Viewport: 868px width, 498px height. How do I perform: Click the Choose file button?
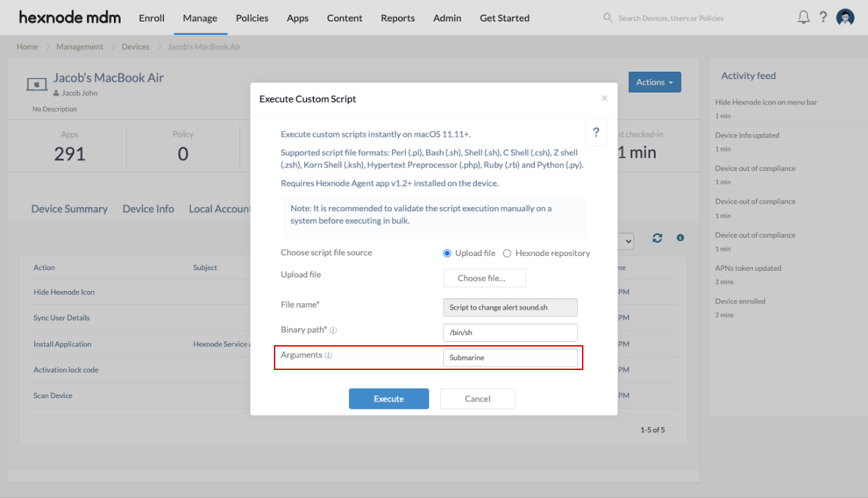coord(484,278)
